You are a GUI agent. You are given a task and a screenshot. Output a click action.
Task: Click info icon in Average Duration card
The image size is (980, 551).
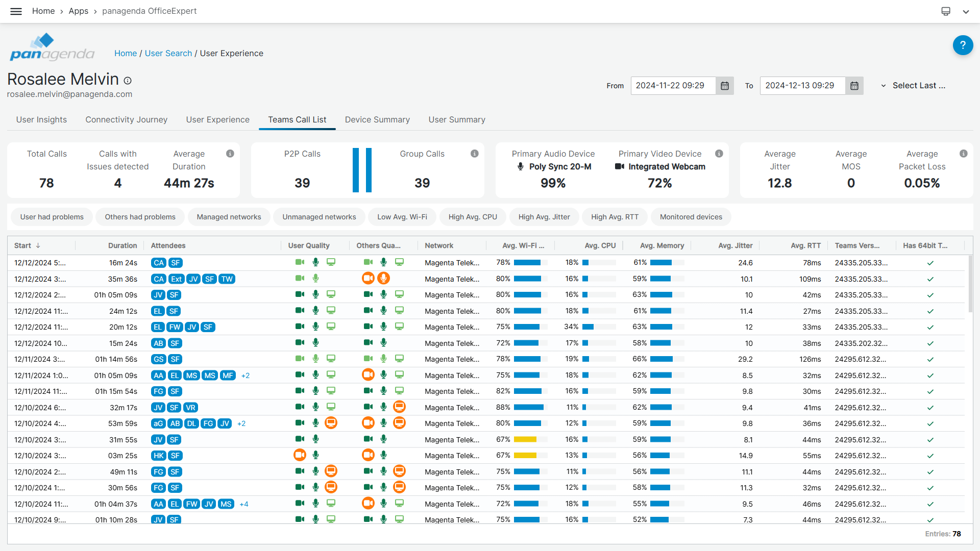(x=230, y=154)
